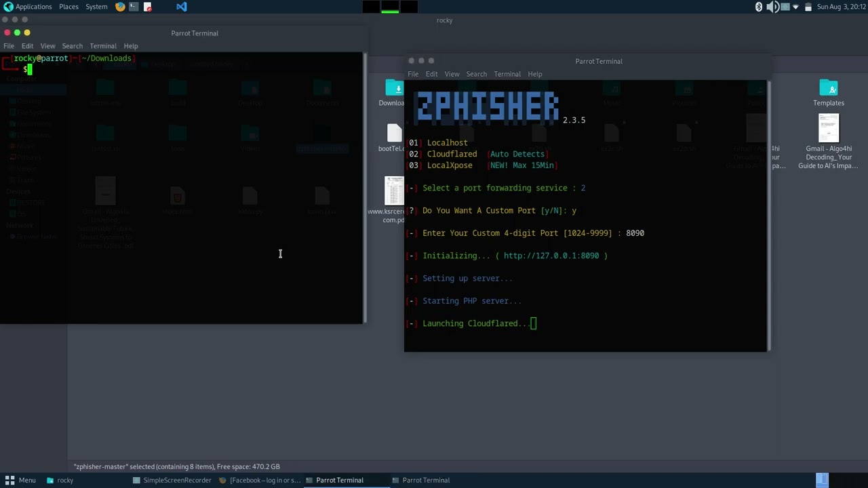Click the rocky@parrot prompt text

(x=41, y=58)
